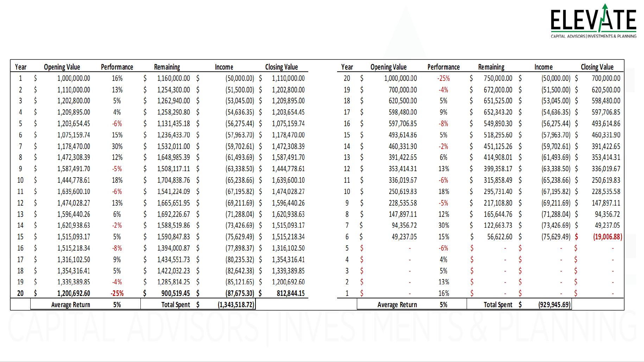Click red -25% performance in right table
The height and width of the screenshot is (362, 644).
(443, 78)
